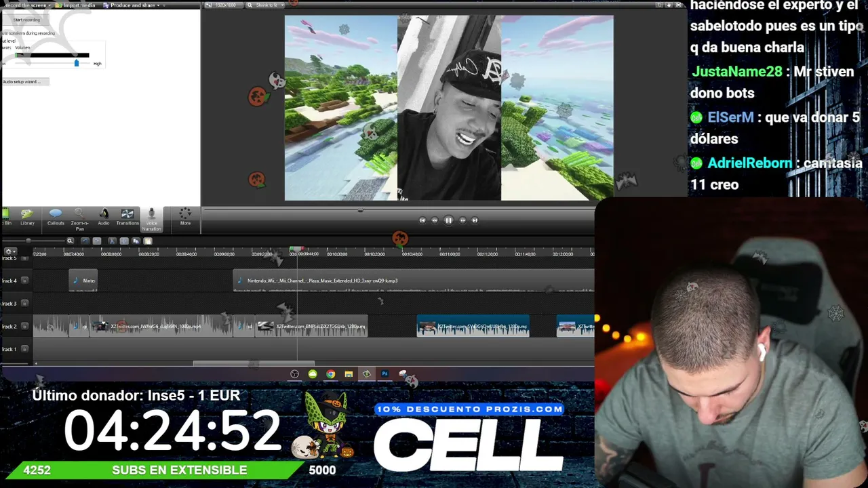Image resolution: width=868 pixels, height=488 pixels.
Task: Click the 00:10:40;00 mark on timeline ruler
Action: click(412, 254)
